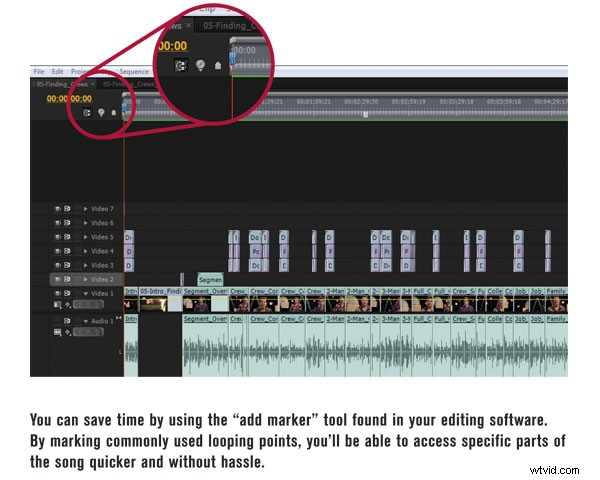600x480 pixels.
Task: Hide the Video 3 track output
Action: (57, 265)
